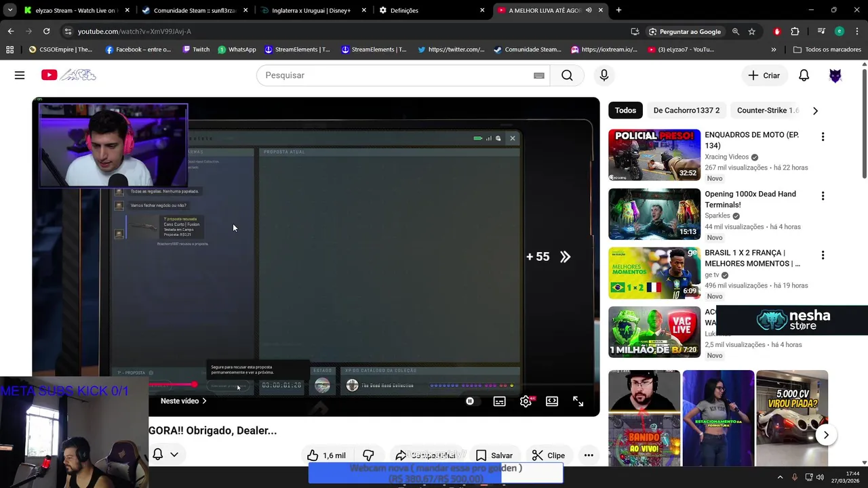The width and height of the screenshot is (868, 488).
Task: Switch to the Definições browser tab
Action: coord(431,10)
